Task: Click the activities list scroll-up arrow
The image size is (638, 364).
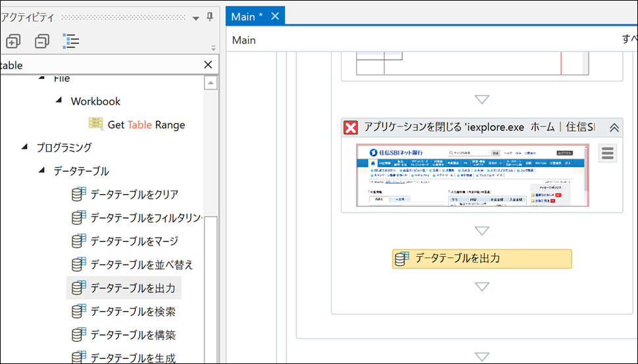Action: 210,83
